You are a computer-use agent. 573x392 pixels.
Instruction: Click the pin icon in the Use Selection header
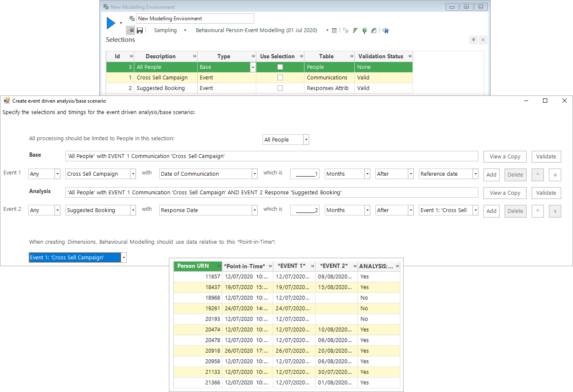pos(301,56)
